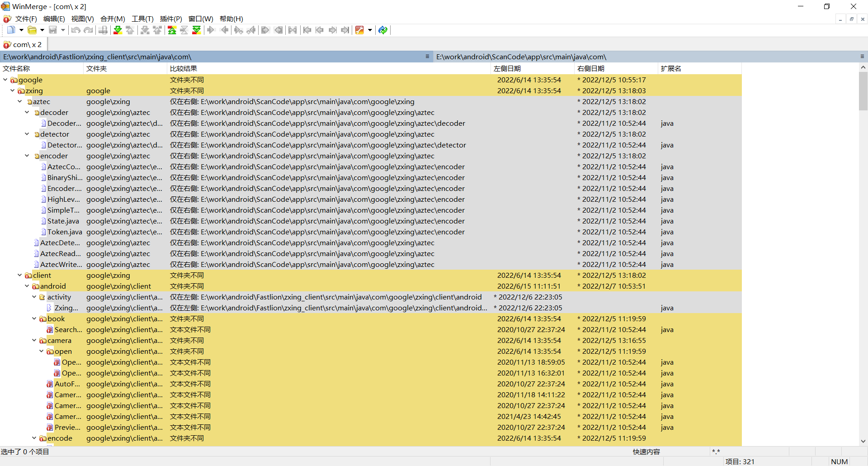Go to first difference icon
868x466 pixels.
click(x=172, y=30)
